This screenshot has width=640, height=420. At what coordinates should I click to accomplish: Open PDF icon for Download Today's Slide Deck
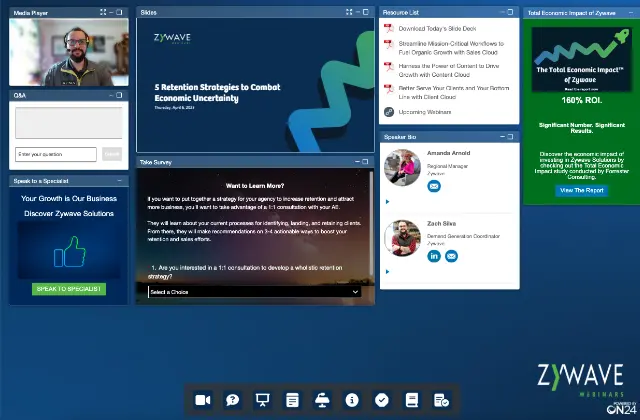pos(389,29)
